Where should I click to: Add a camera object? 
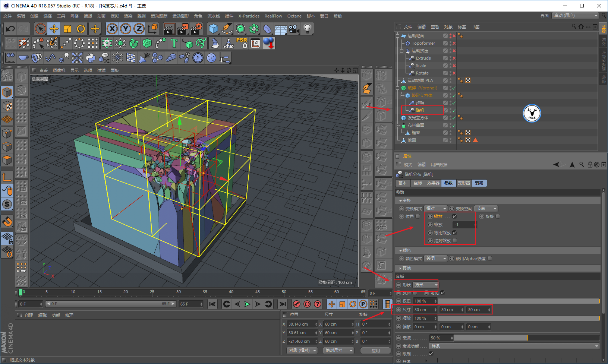(x=294, y=29)
